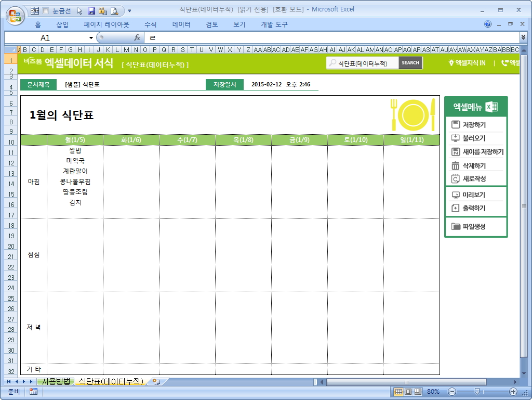Click the Save floppy icon in quick access toolbar
This screenshot has height=400, width=532.
point(91,10)
